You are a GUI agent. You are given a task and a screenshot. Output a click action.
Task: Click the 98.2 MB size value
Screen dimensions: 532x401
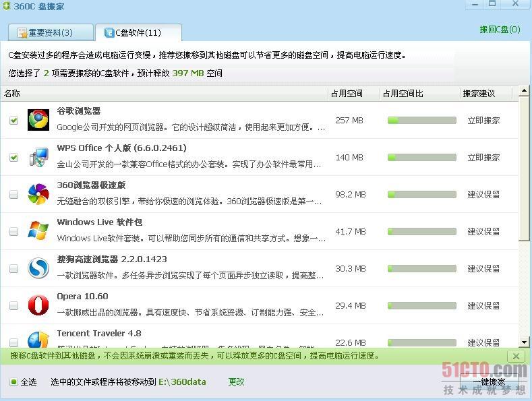tap(351, 194)
